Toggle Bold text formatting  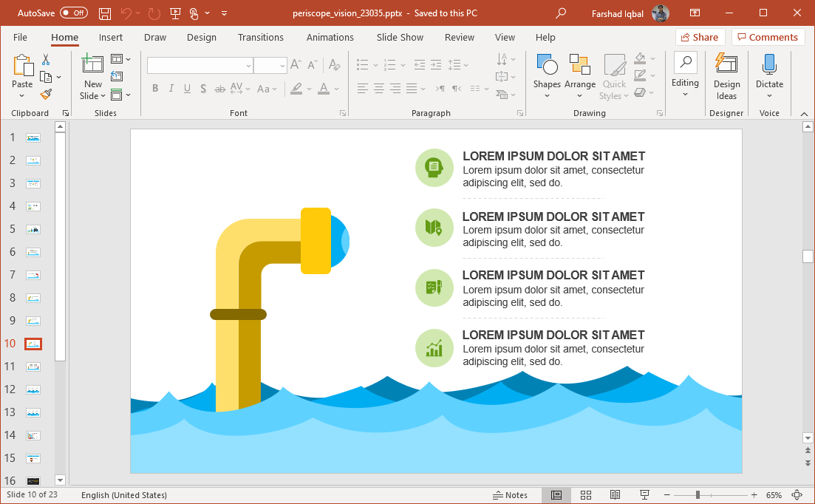pyautogui.click(x=155, y=89)
